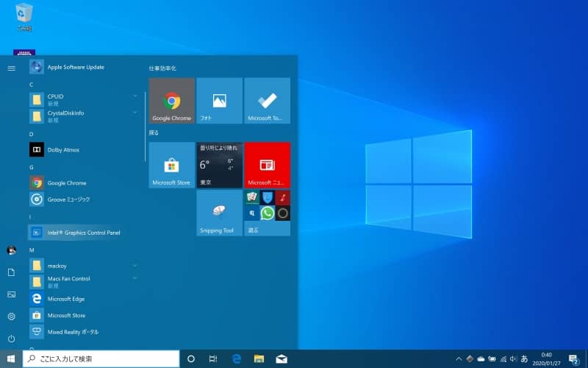Click the letter M section header
The width and height of the screenshot is (588, 368).
(x=32, y=250)
